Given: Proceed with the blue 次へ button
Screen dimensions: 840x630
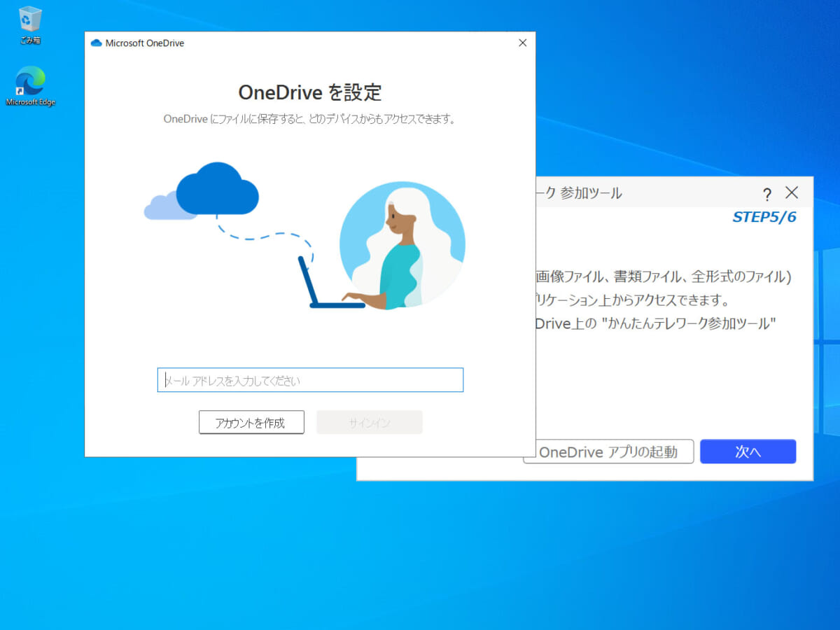Looking at the screenshot, I should point(748,451).
